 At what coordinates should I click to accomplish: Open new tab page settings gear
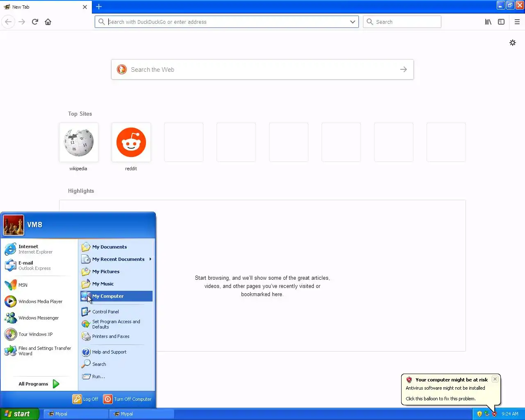pos(513,43)
